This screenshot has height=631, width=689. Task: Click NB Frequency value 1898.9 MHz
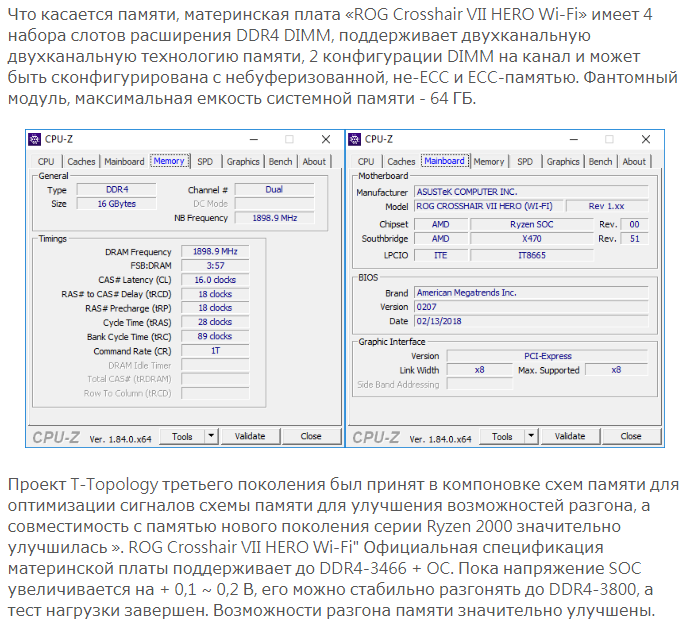point(275,218)
